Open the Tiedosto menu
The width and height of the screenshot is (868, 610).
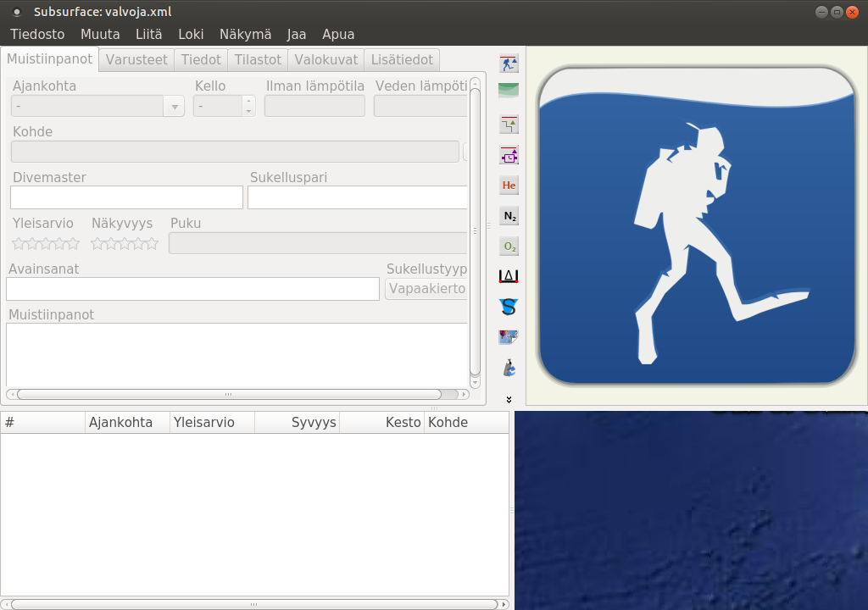37,35
